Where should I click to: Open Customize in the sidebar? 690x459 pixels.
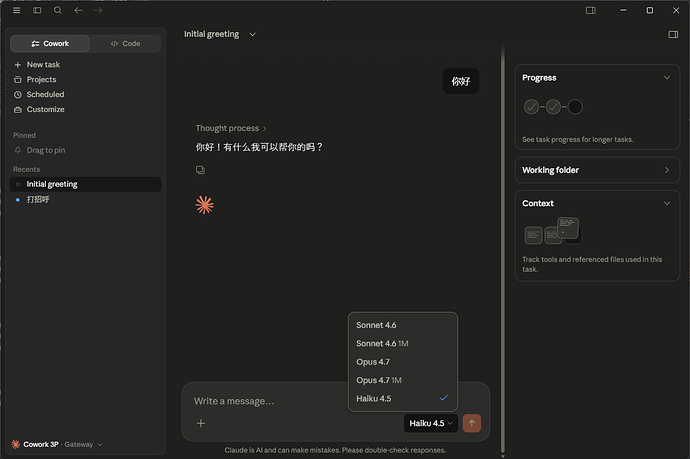tap(45, 109)
